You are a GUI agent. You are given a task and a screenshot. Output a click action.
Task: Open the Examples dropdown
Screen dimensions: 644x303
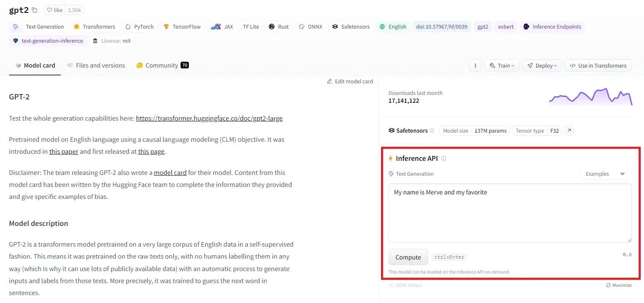tap(605, 174)
